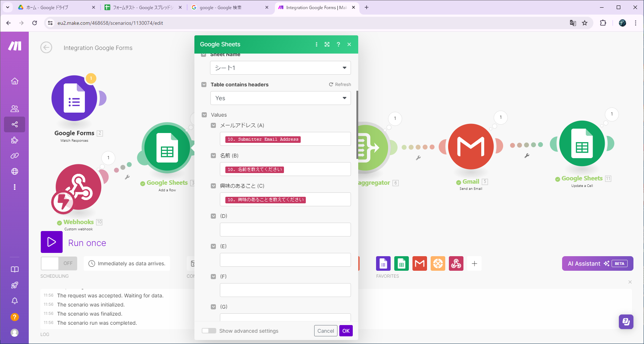This screenshot has height=344, width=644.
Task: Open browser tab search dropdown arrow
Action: click(x=8, y=7)
